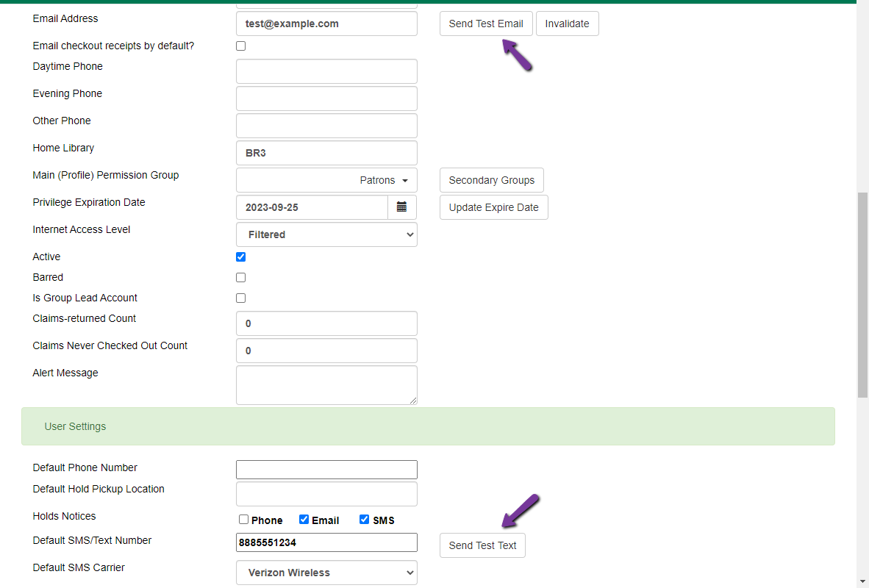
Task: Click the User Settings section header
Action: click(x=428, y=426)
